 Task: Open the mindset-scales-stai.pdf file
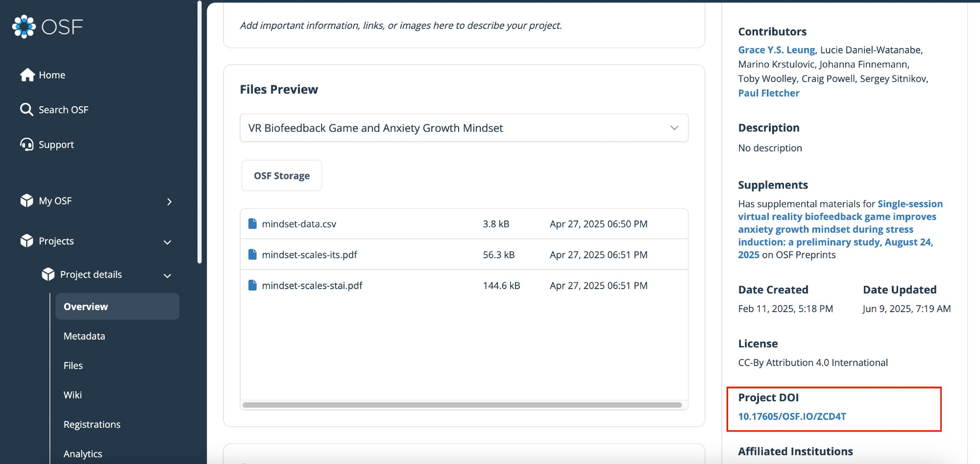coord(312,286)
